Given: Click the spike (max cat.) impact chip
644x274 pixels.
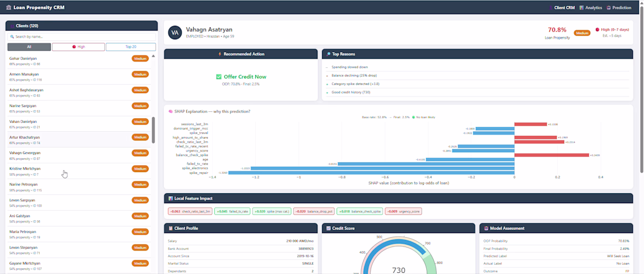Looking at the screenshot, I should pos(273,211).
